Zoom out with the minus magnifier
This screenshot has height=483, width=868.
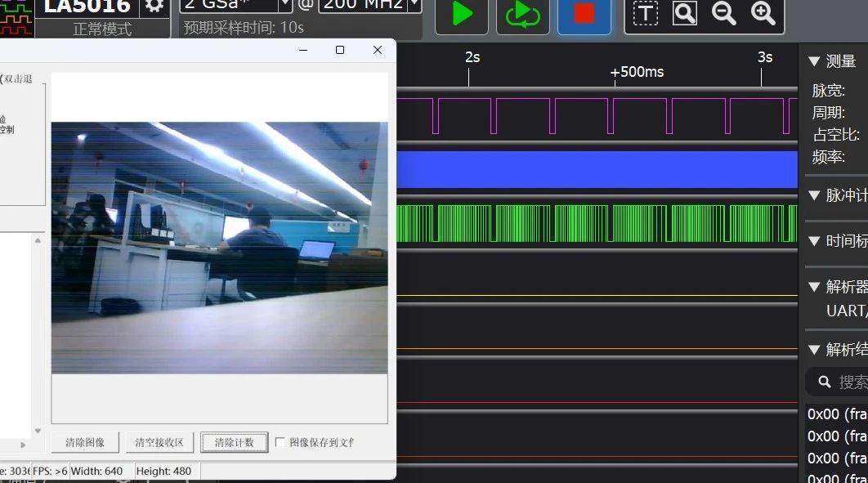point(723,13)
